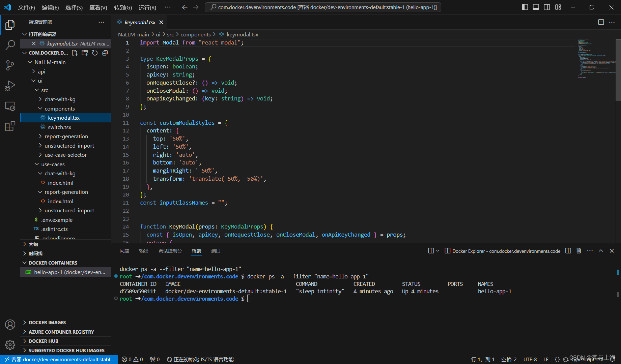Image resolution: width=621 pixels, height=364 pixels.
Task: Kill the terminal with trash icon
Action: coord(579,251)
